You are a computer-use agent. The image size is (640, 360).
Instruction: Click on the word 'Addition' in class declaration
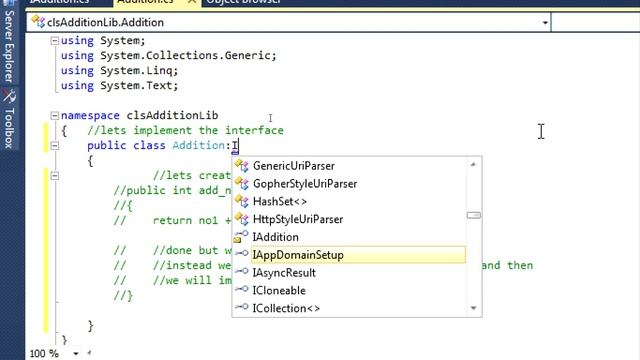pos(198,146)
